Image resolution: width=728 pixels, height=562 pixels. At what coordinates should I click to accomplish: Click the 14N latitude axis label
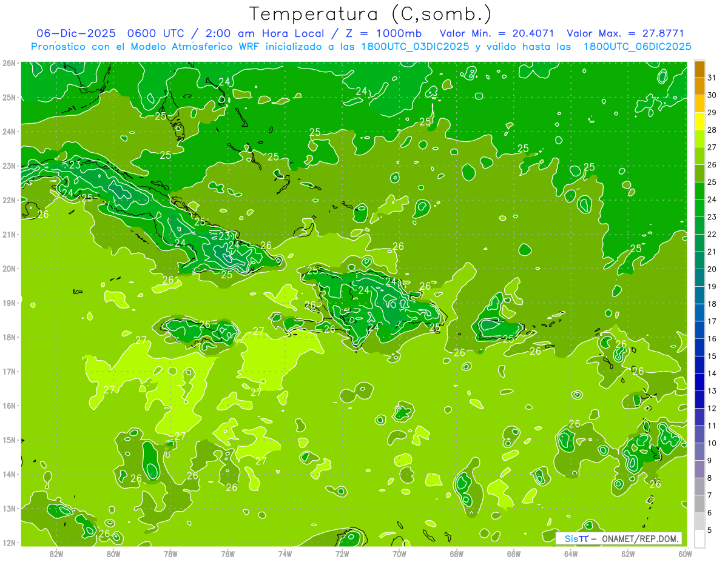[x=8, y=474]
